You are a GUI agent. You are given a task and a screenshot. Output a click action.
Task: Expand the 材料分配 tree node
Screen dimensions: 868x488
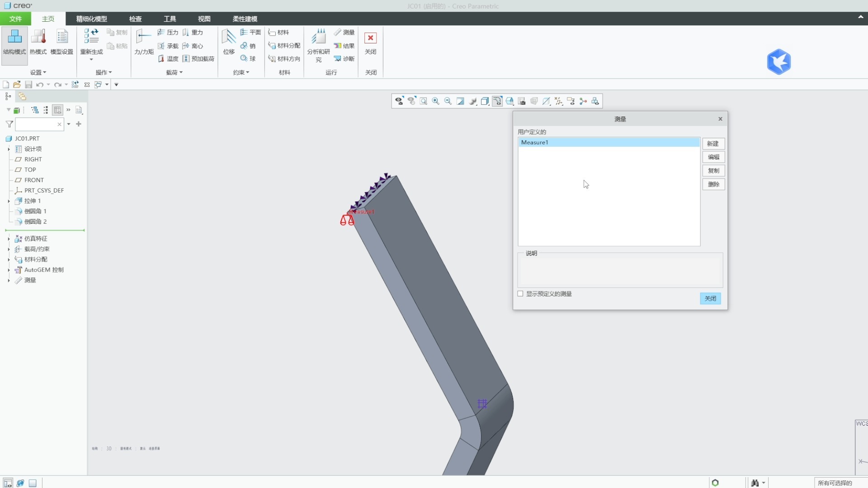click(9, 259)
